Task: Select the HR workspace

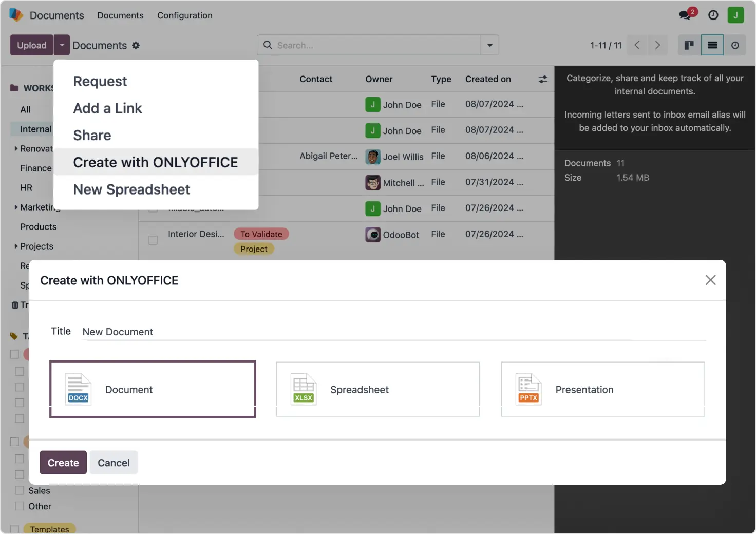Action: 26,188
